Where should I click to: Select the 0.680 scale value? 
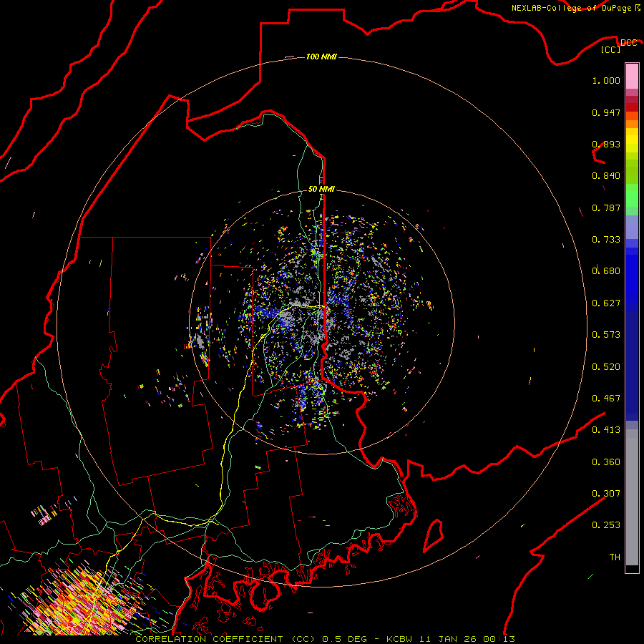[606, 271]
